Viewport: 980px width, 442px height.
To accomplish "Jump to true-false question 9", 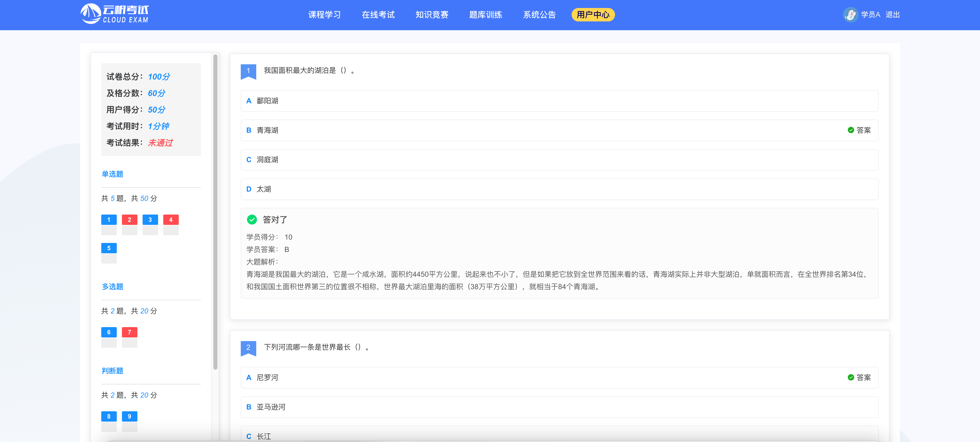I will (x=129, y=416).
